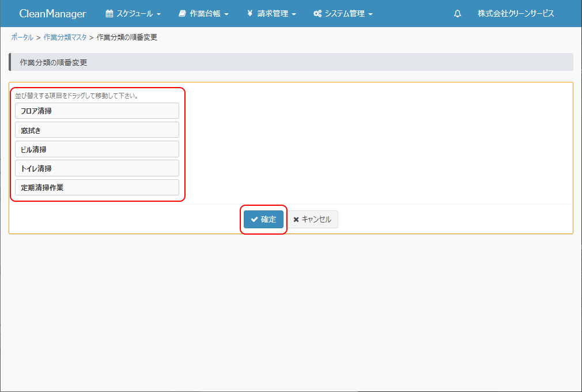Expand the 作業台帳 dropdown caret
582x392 pixels.
click(x=226, y=14)
